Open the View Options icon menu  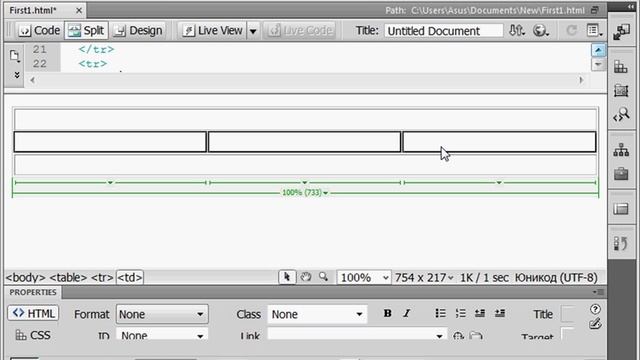(x=594, y=31)
